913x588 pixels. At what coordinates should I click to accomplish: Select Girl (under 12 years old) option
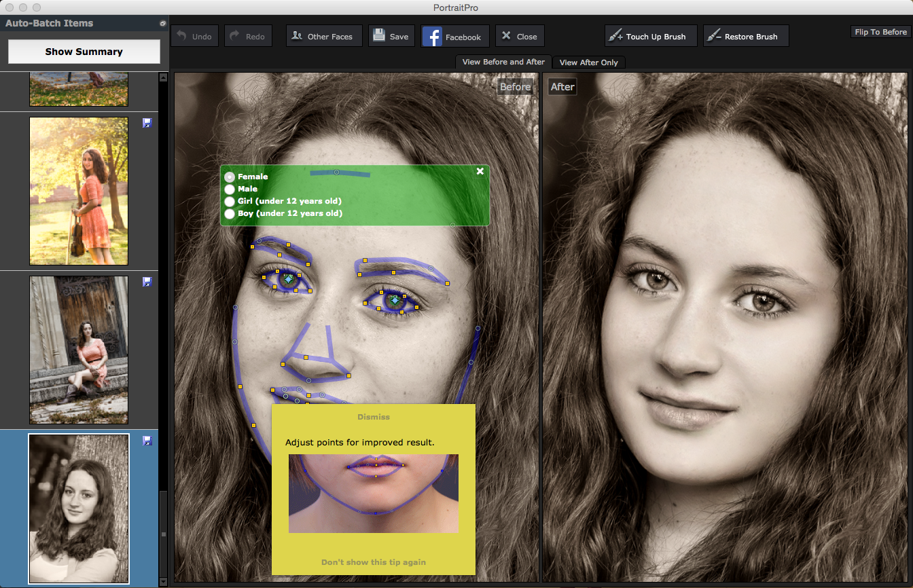pyautogui.click(x=230, y=201)
